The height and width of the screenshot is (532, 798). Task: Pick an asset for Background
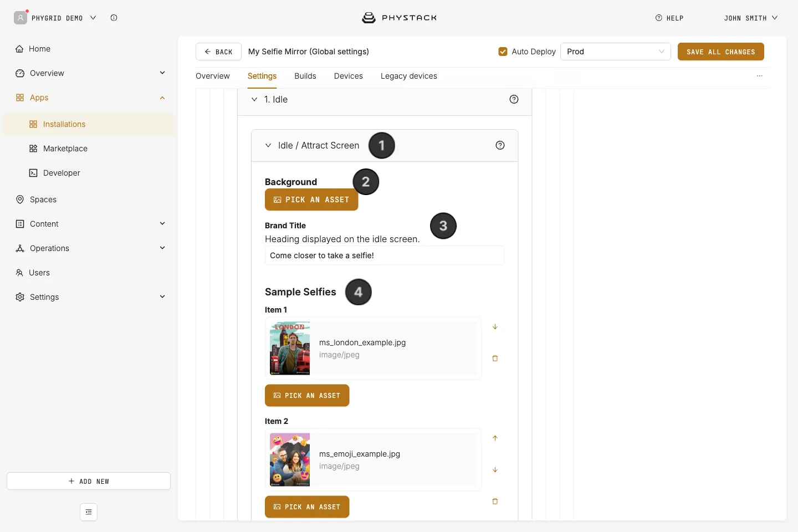point(311,199)
